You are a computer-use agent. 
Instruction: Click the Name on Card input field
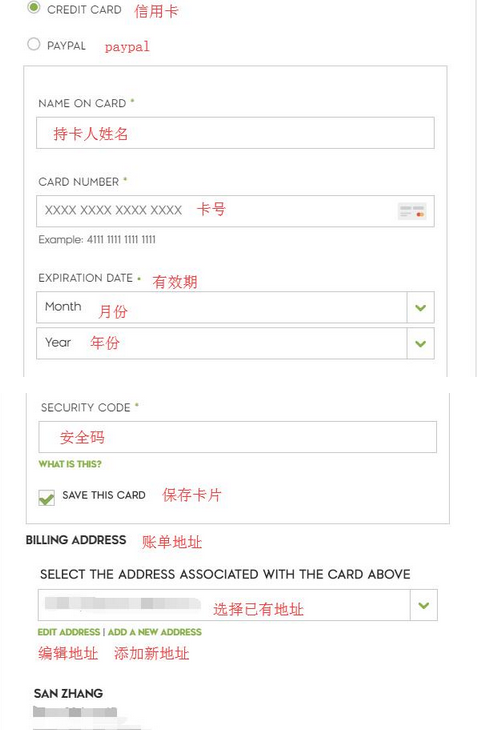pos(235,133)
